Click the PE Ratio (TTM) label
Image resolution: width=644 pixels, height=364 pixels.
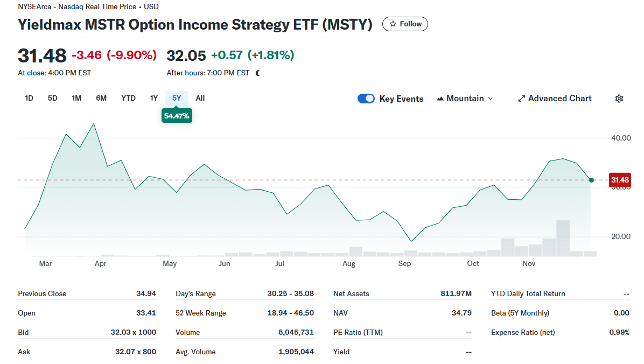358,332
